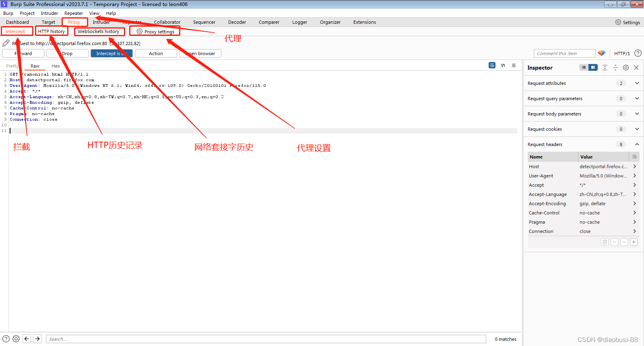Toggle the message editor line-wrap icon
This screenshot has height=346, width=644.
coord(492,65)
